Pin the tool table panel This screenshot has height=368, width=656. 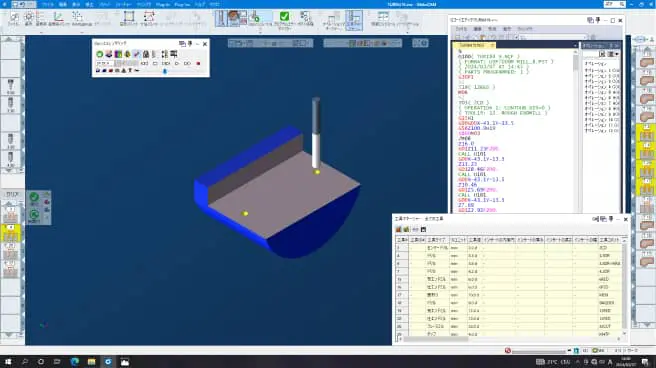point(611,219)
